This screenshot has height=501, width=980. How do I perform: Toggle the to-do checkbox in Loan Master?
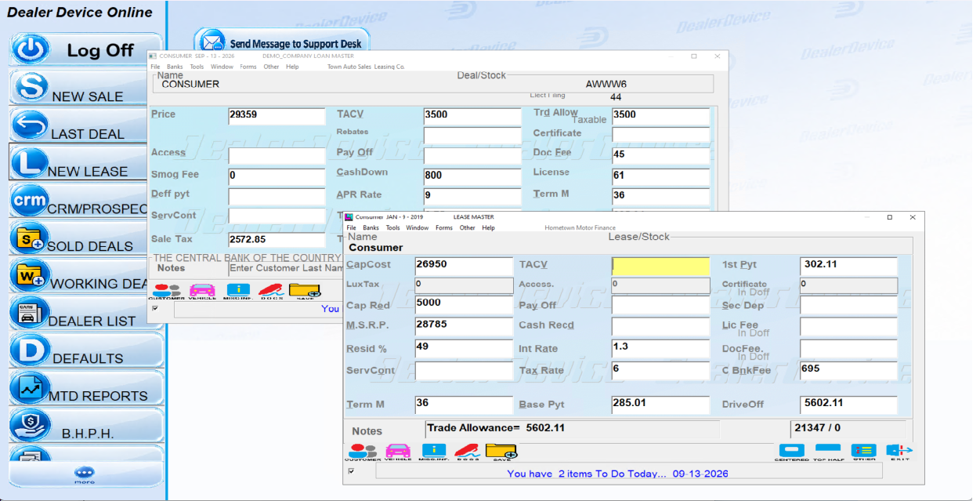click(155, 308)
